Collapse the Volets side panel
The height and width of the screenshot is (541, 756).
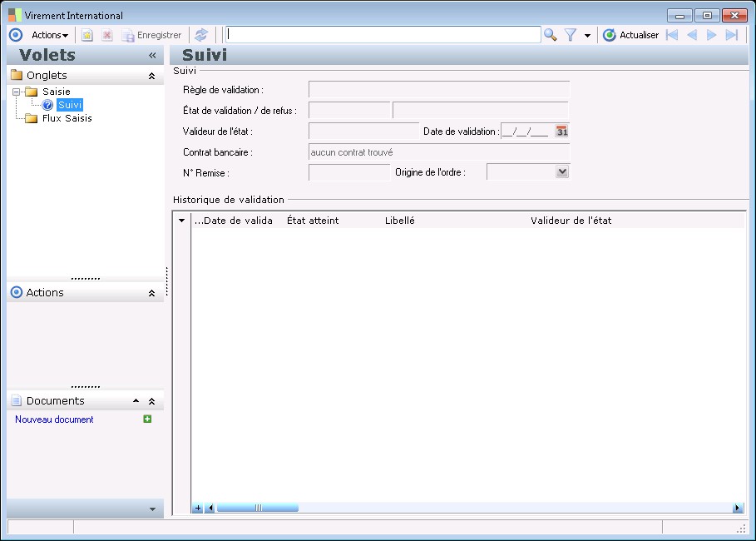(152, 55)
